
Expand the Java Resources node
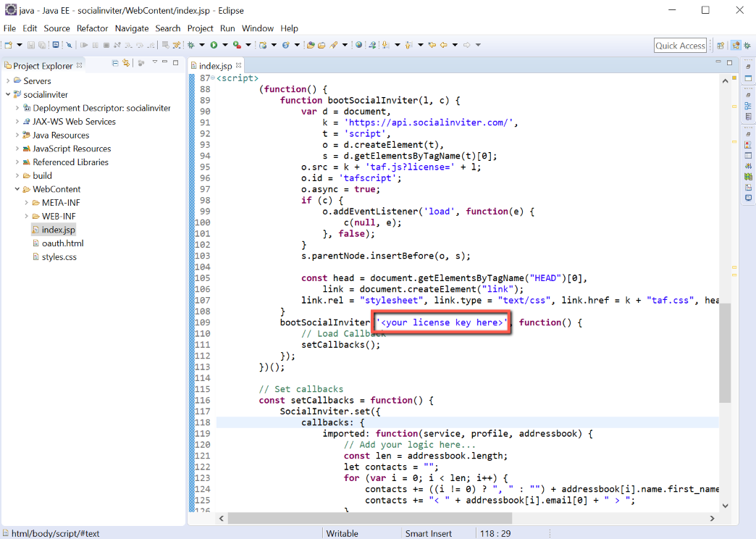17,135
